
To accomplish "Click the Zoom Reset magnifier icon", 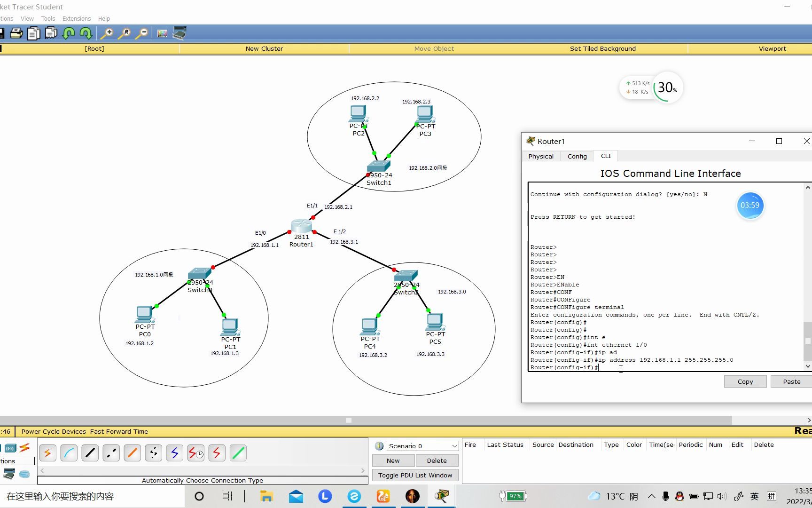I will [x=124, y=33].
